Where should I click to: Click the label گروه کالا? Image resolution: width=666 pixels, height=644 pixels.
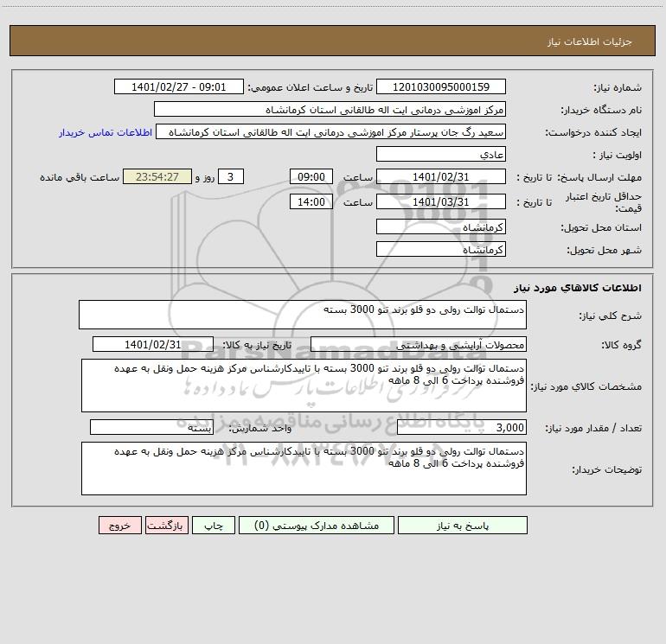tap(621, 345)
